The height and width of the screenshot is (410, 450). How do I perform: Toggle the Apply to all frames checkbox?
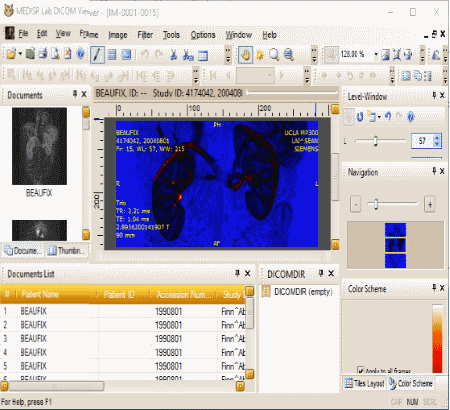[360, 370]
